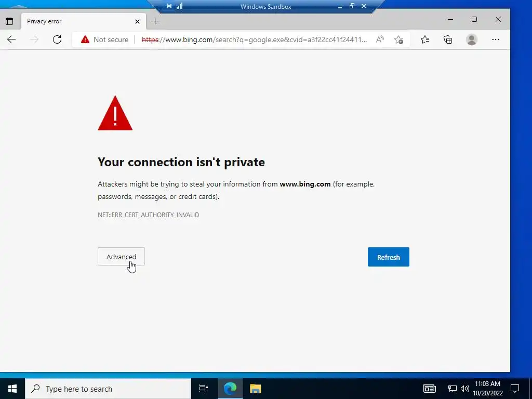This screenshot has width=532, height=399.
Task: Open the Collections icon
Action: click(448, 39)
